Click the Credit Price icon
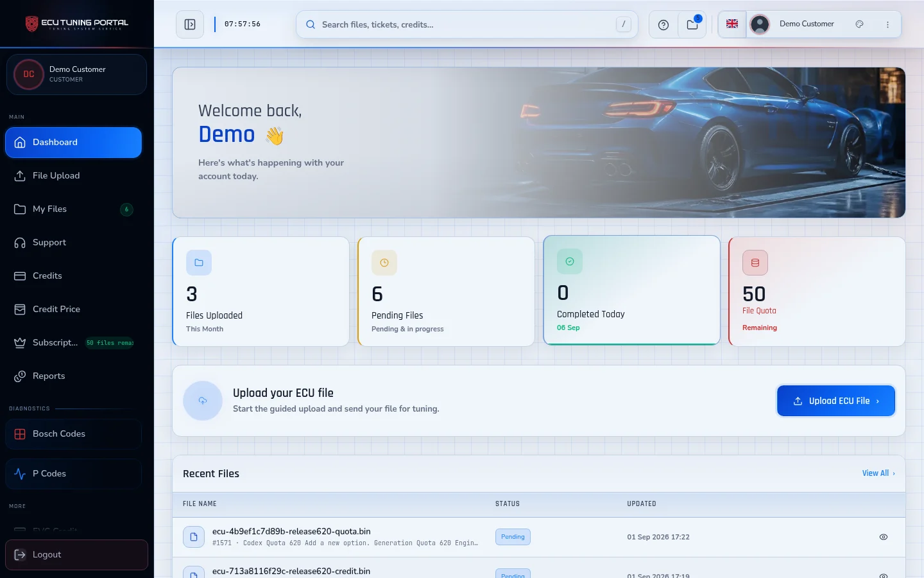Image resolution: width=924 pixels, height=578 pixels. pyautogui.click(x=20, y=310)
